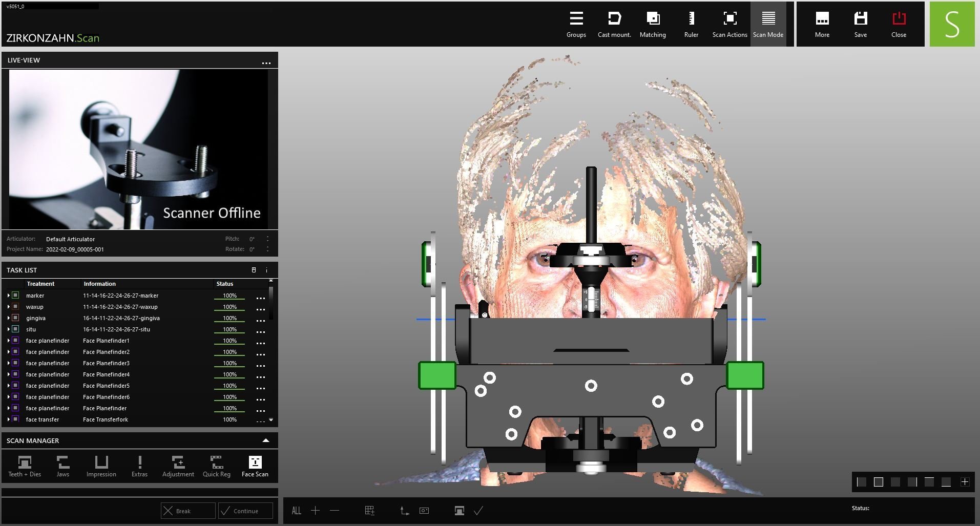The image size is (980, 526).
Task: Click the marker 100% progress bar
Action: pyautogui.click(x=230, y=296)
